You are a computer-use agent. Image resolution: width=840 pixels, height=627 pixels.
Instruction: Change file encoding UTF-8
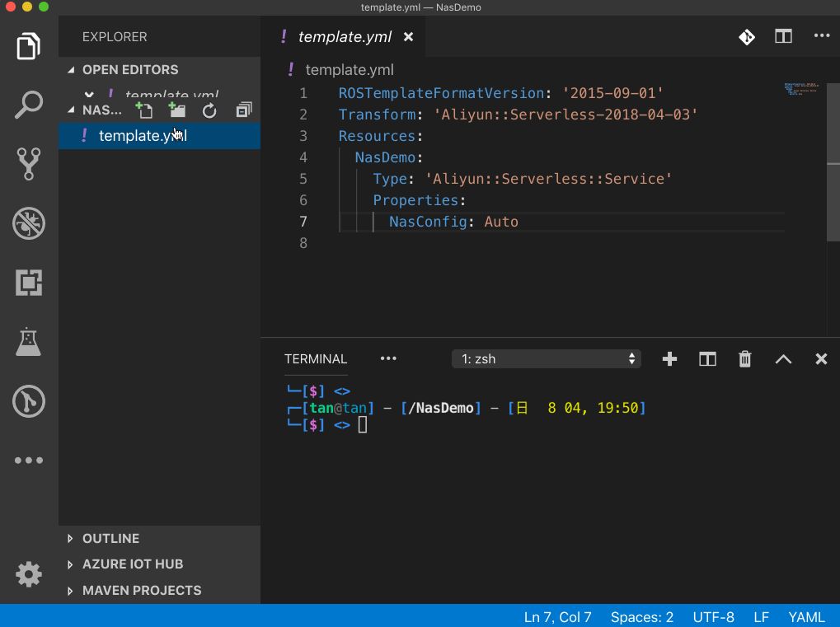pos(714,617)
